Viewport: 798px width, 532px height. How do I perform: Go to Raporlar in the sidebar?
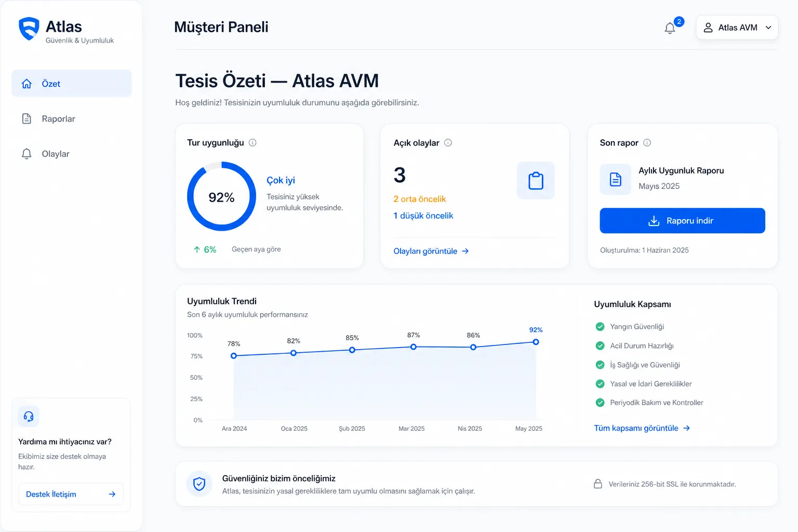[72, 118]
